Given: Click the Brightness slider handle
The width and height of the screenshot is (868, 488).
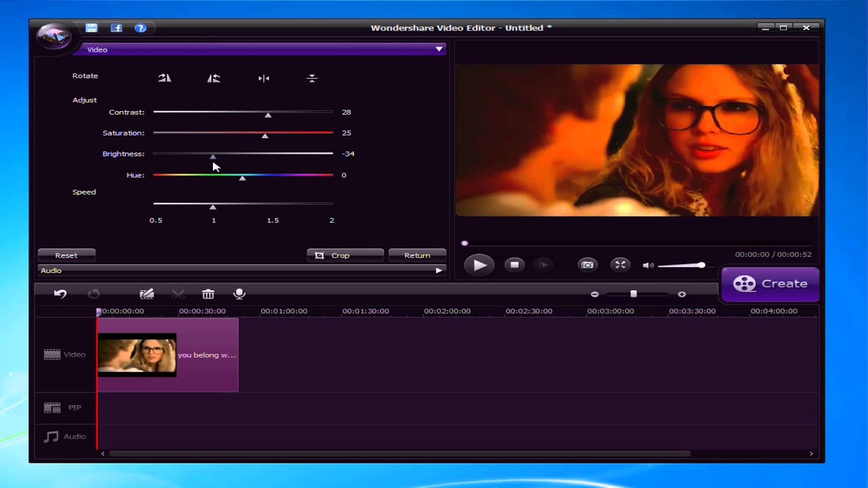Looking at the screenshot, I should click(x=213, y=157).
